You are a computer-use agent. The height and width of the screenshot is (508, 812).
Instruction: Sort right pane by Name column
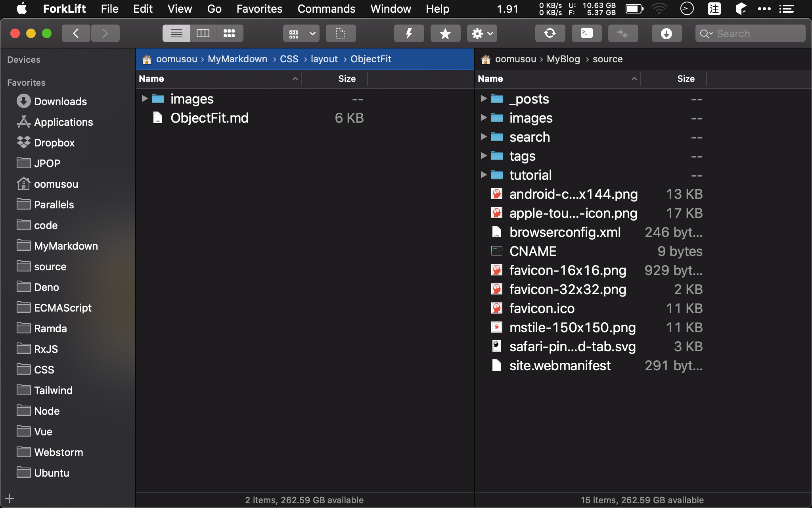[x=557, y=79]
